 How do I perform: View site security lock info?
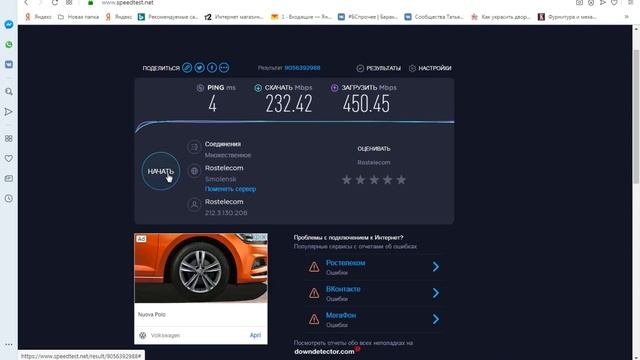pyautogui.click(x=91, y=2)
